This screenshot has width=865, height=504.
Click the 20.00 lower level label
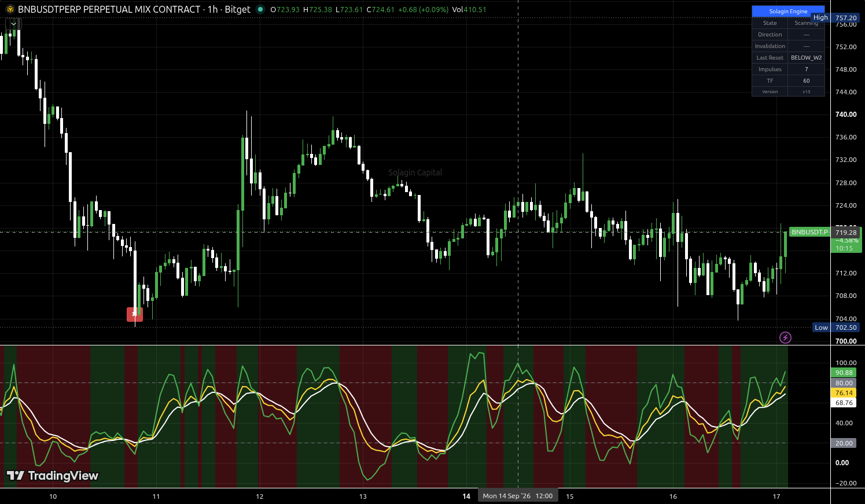click(844, 443)
